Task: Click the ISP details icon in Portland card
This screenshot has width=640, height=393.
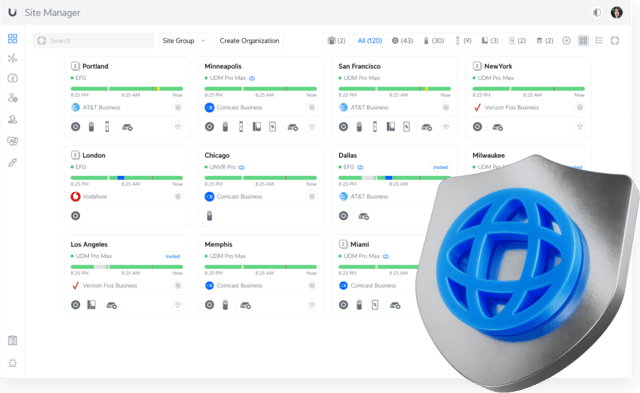Action: [178, 107]
